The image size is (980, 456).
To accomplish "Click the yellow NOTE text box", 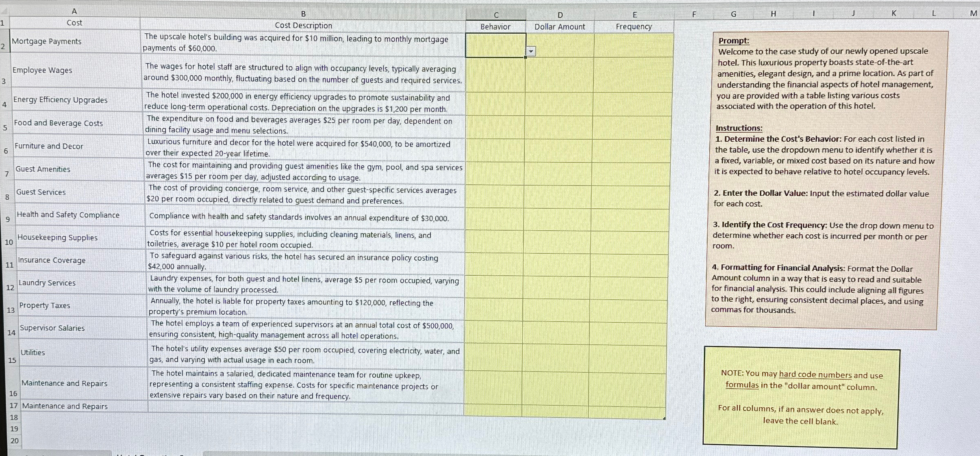I will tap(801, 397).
